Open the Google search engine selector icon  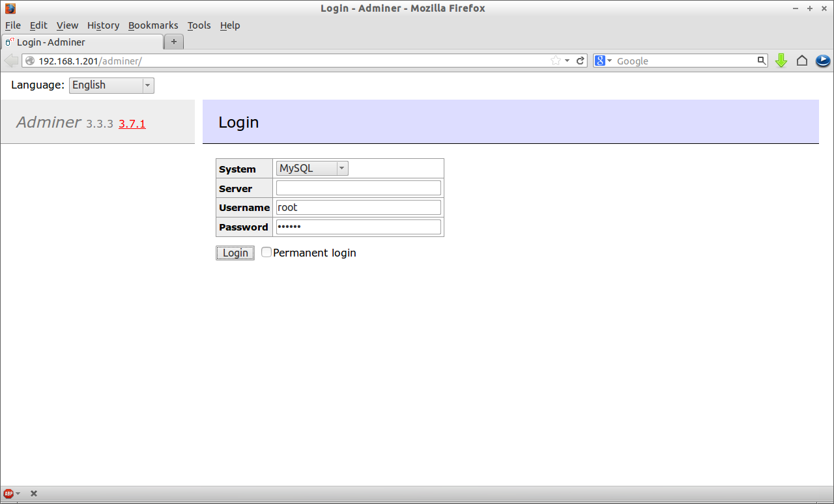(600, 61)
